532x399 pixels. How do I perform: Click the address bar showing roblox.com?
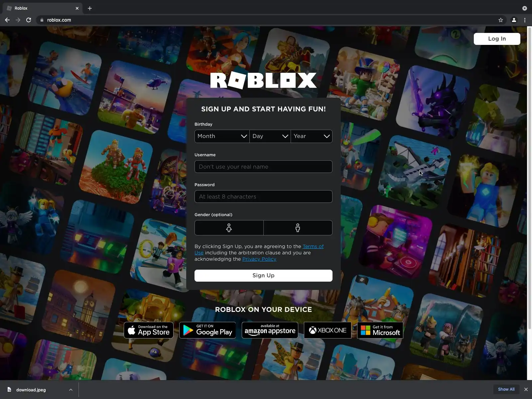pos(266,20)
